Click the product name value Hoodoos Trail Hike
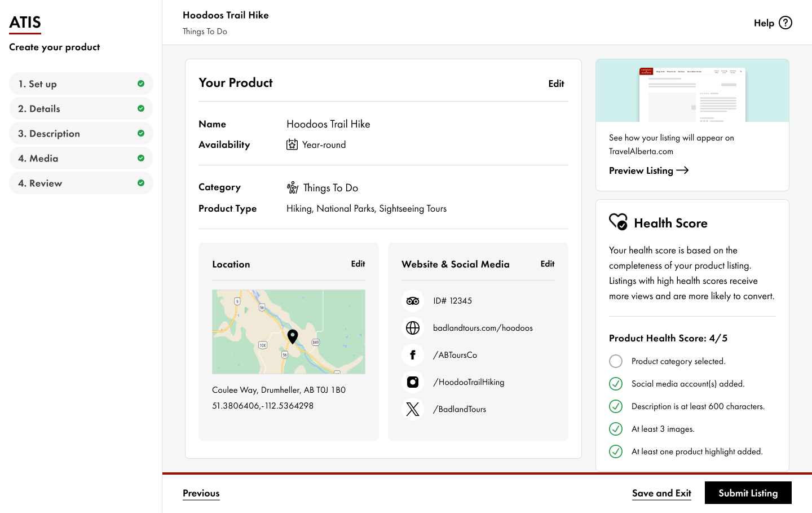812x513 pixels. point(328,124)
